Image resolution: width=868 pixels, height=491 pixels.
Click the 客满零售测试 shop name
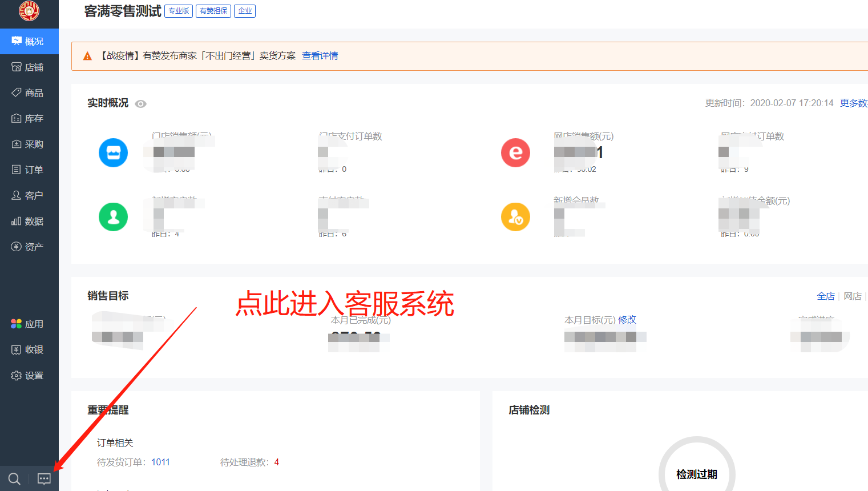point(123,11)
